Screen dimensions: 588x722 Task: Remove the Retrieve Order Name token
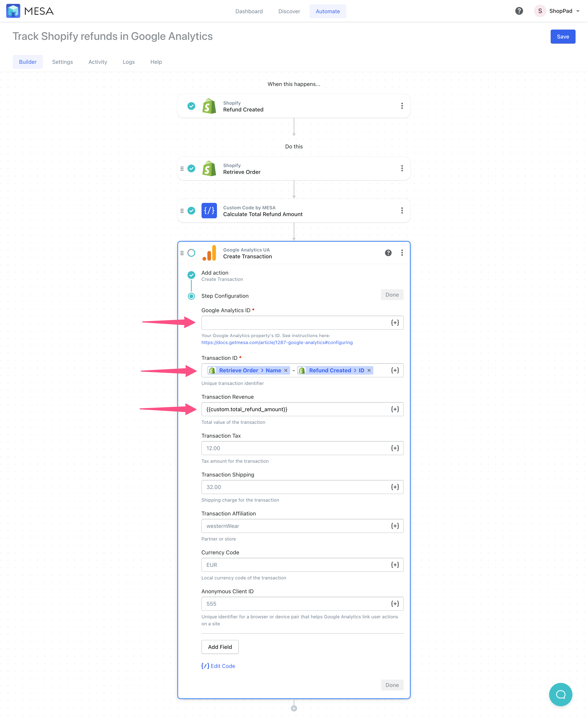coord(286,370)
